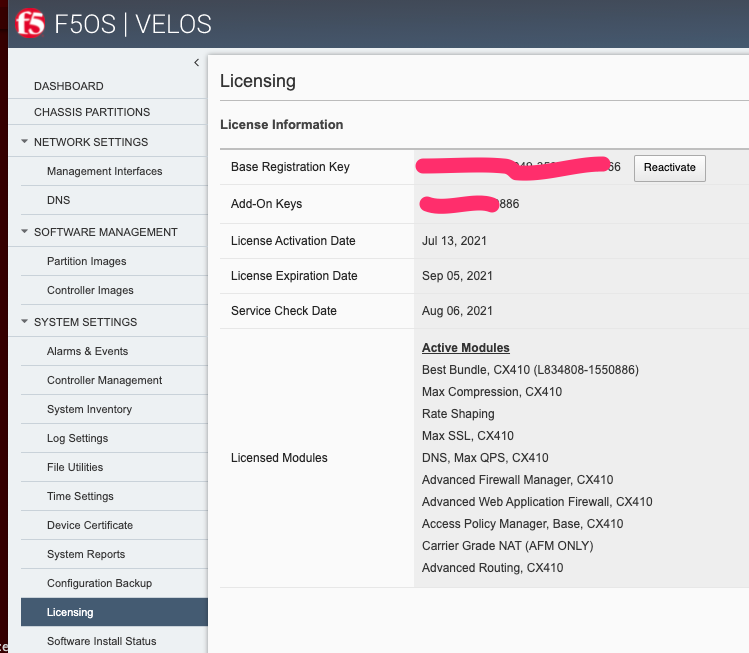Select Access Policy Manager, Base line

[523, 524]
